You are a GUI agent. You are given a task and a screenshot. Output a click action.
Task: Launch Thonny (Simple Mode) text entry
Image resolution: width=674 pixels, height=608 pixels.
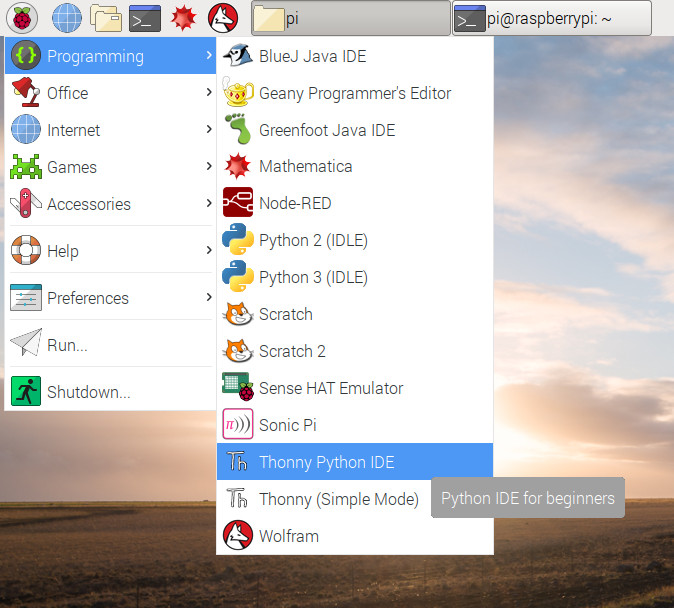pyautogui.click(x=339, y=500)
